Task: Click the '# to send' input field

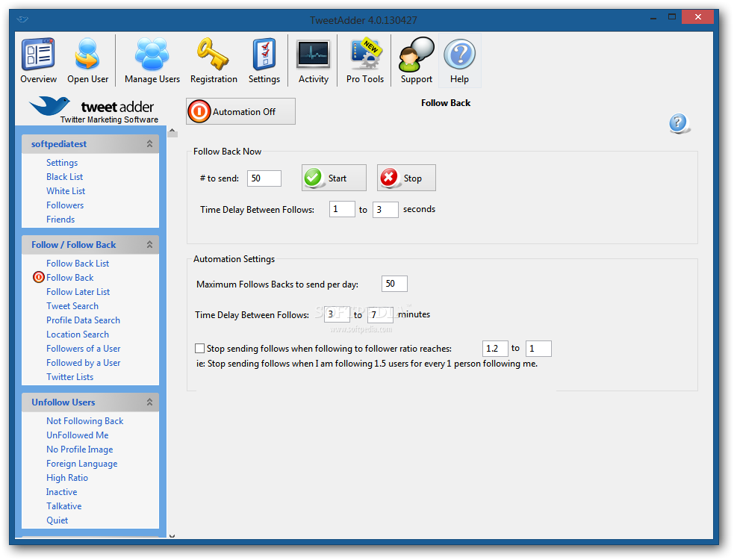Action: 264,178
